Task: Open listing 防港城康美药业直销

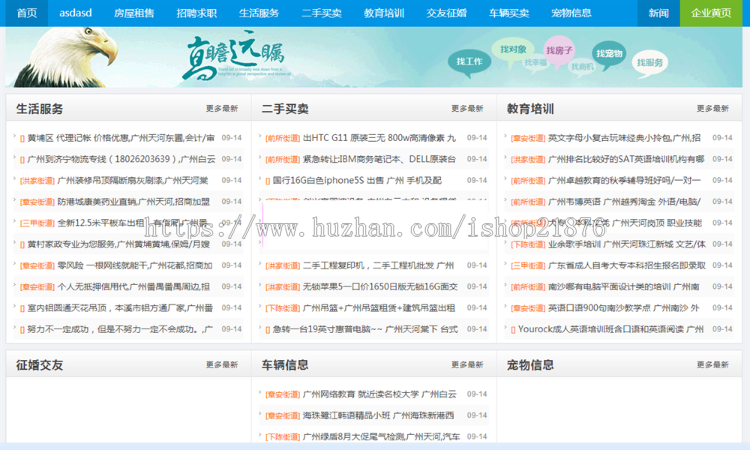Action: pos(133,202)
